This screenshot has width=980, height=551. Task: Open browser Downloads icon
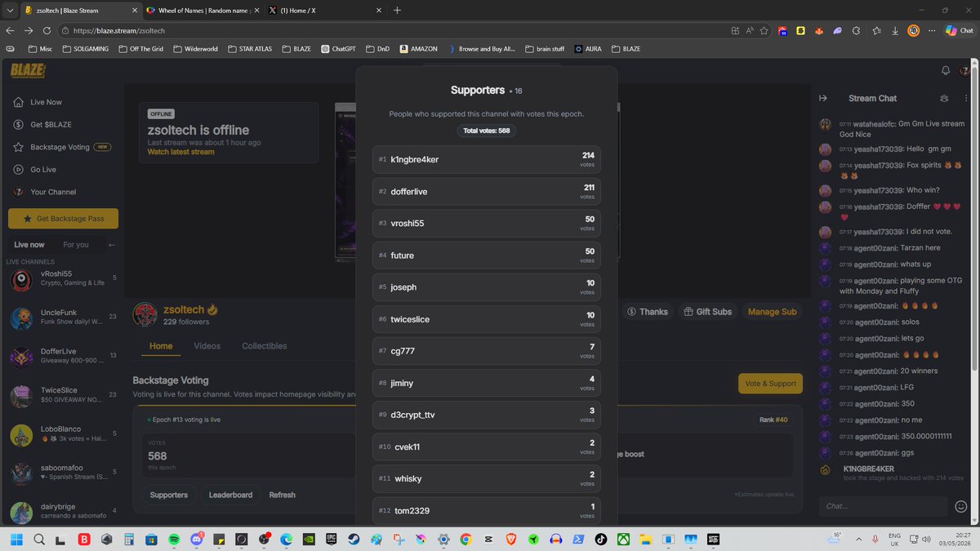[895, 30]
